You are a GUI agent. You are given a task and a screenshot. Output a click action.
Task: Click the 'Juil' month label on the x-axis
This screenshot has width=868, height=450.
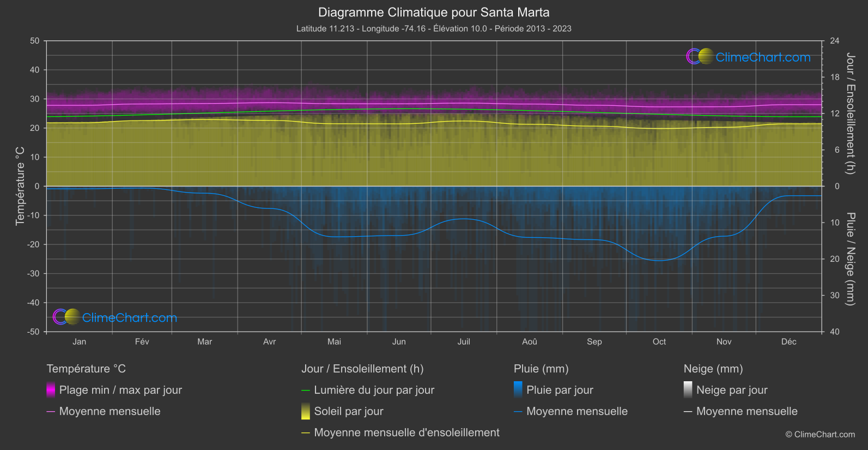[x=464, y=341]
